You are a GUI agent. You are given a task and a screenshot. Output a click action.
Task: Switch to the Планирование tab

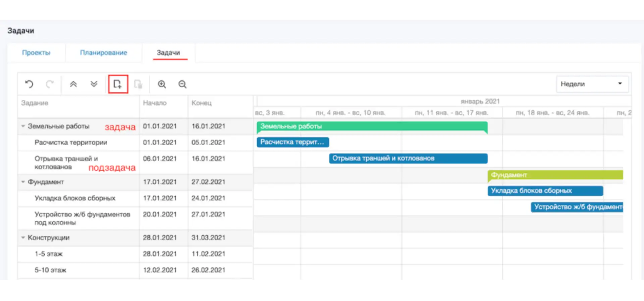[x=103, y=53]
